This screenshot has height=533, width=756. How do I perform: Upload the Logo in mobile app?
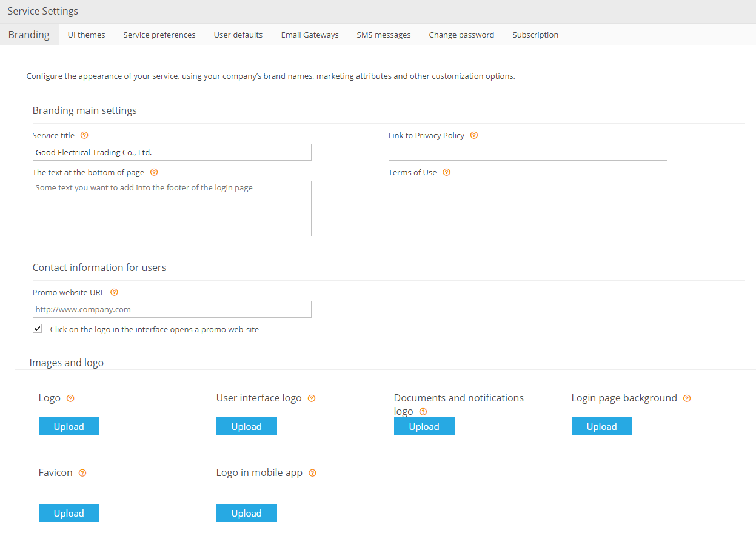click(x=247, y=513)
